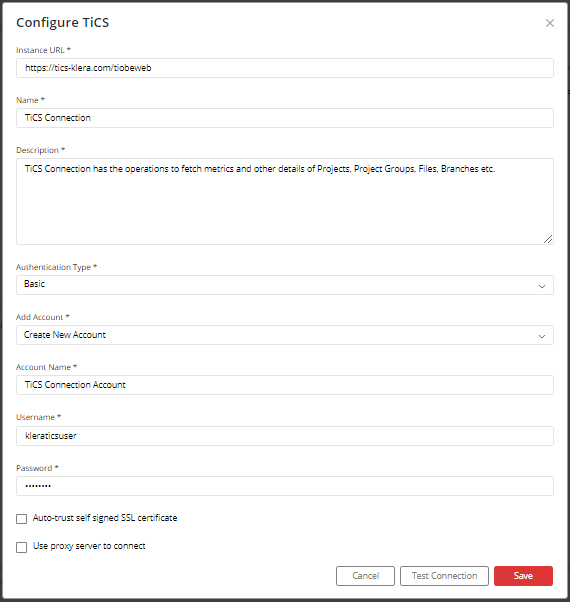
Task: Click the description box resize handle
Action: tap(548, 239)
